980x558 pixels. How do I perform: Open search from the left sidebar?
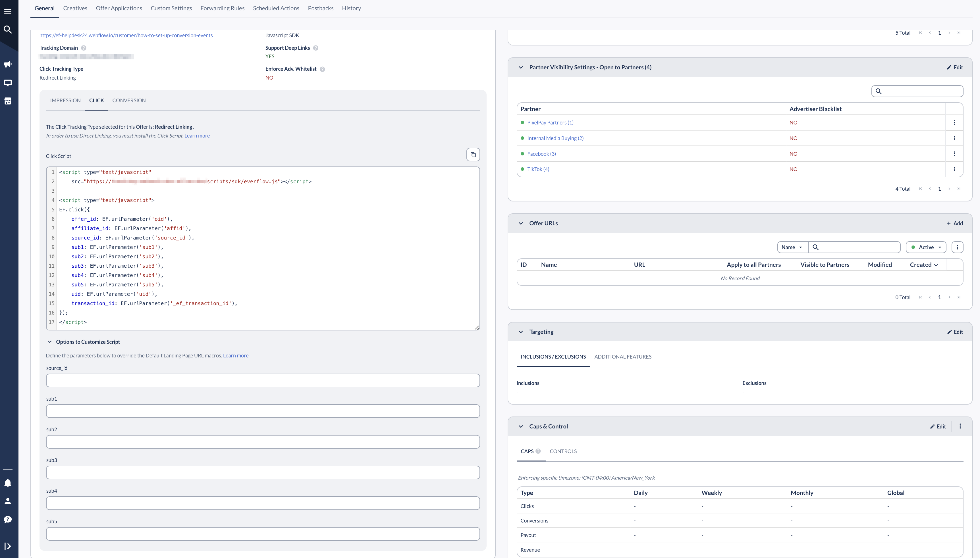click(8, 30)
